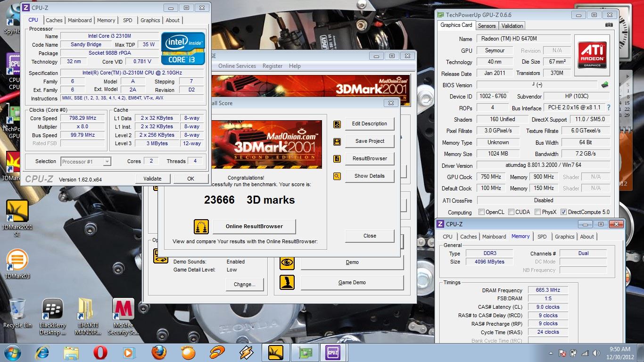This screenshot has width=644, height=362.
Task: Open the Help menu in 3DMark2001
Action: (295, 66)
